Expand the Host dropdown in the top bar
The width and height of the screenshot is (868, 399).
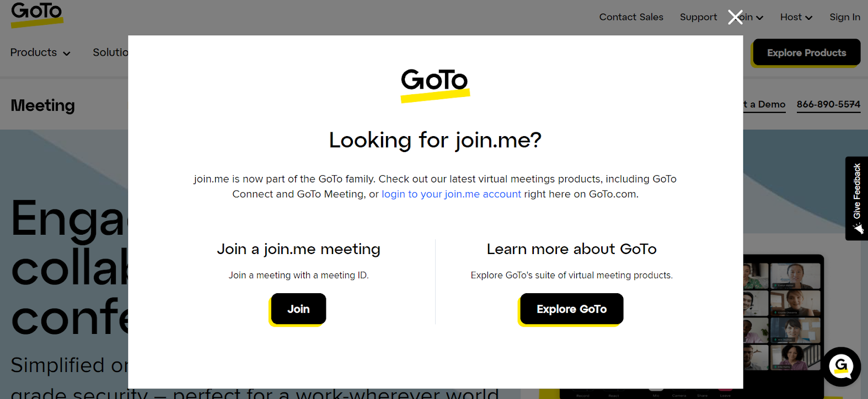[795, 17]
